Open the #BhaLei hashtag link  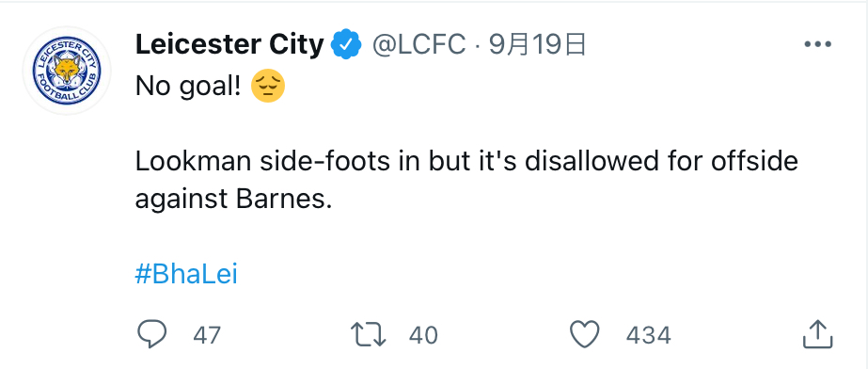[186, 274]
